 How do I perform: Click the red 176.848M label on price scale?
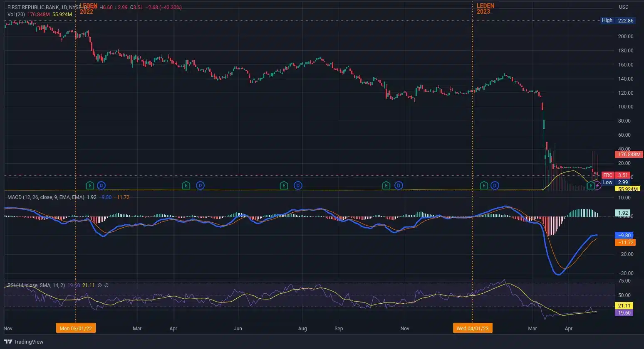point(629,154)
